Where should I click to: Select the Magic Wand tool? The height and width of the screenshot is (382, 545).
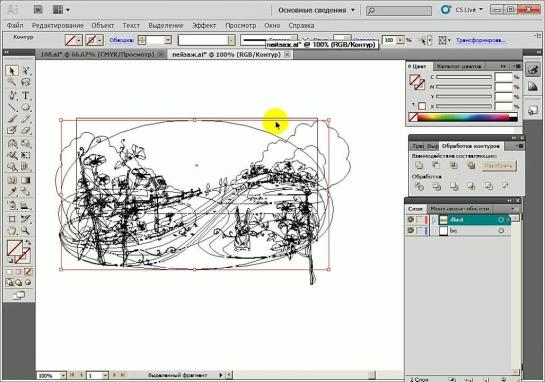click(12, 82)
